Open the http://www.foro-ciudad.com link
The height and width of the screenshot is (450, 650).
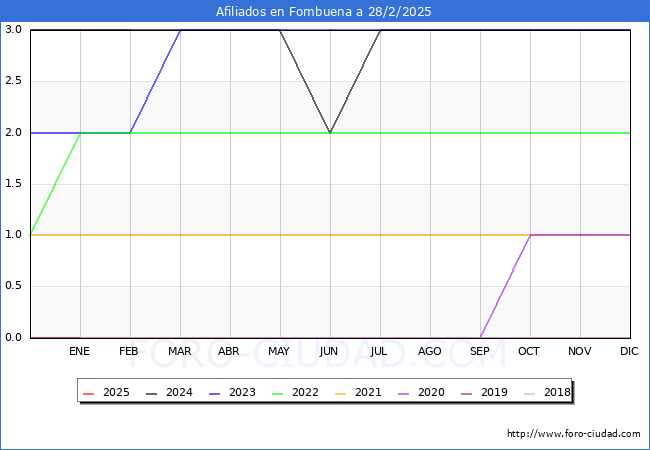point(574,434)
